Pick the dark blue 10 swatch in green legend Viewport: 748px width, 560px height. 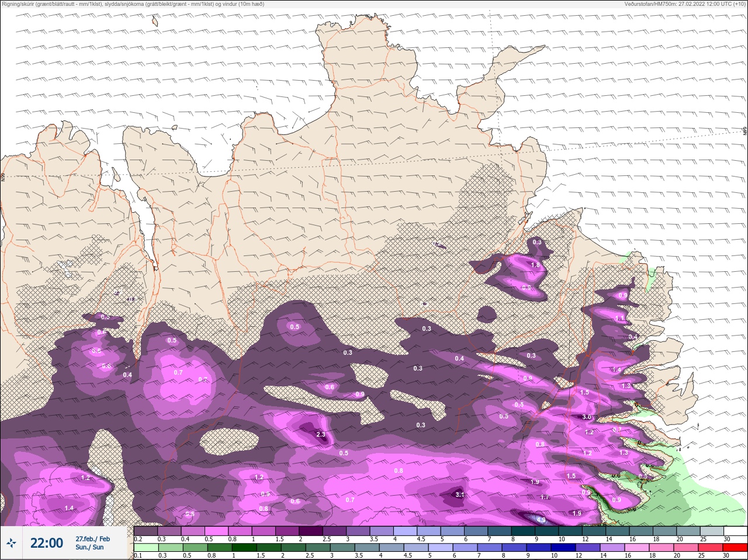(562, 548)
